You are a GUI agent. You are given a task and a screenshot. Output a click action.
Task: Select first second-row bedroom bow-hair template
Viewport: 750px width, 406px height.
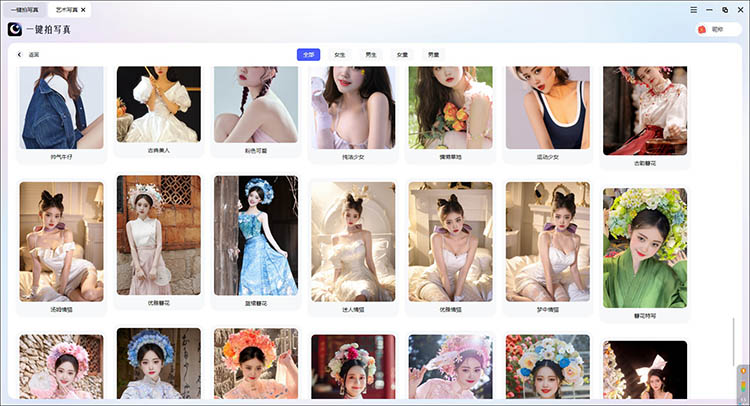[61, 241]
